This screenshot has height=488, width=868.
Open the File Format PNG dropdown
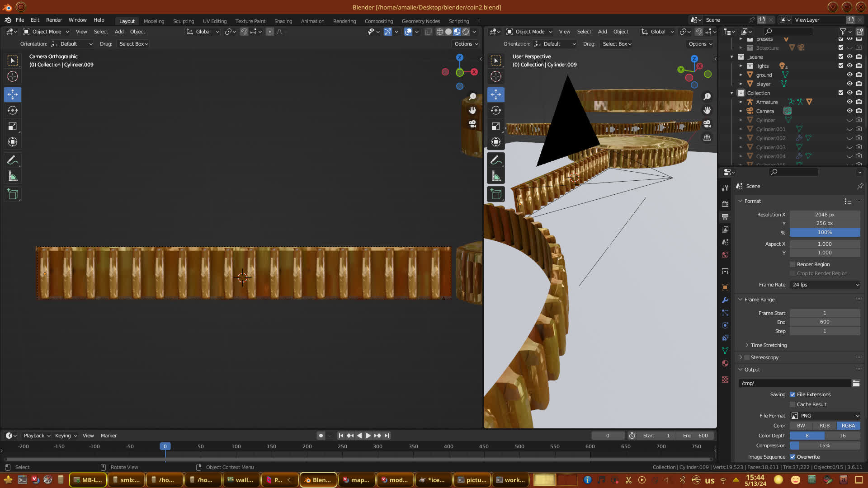tap(825, 416)
